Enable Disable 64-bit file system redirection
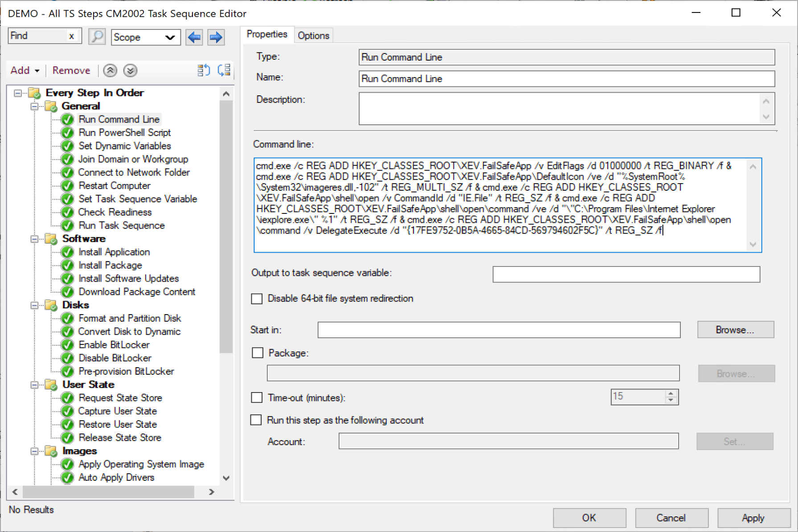Viewport: 798px width, 532px height. coord(257,299)
